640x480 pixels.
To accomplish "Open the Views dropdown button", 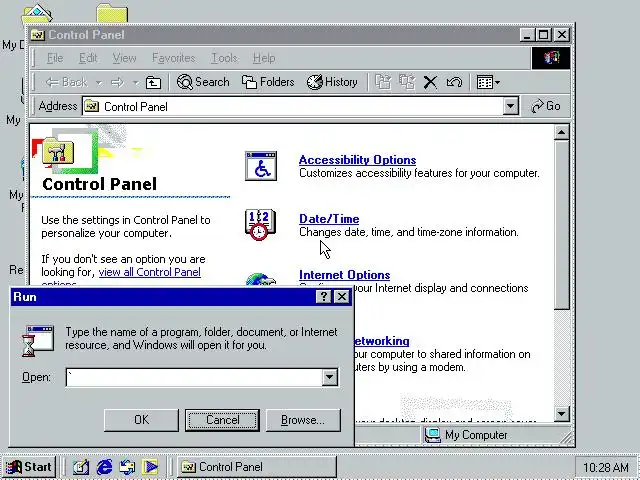I will pyautogui.click(x=488, y=82).
